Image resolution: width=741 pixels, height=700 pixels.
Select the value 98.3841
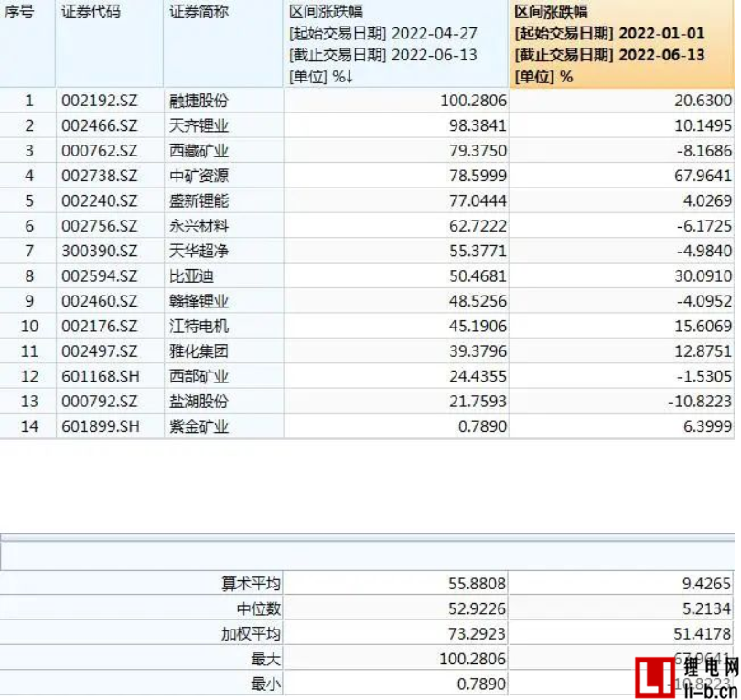tap(478, 125)
